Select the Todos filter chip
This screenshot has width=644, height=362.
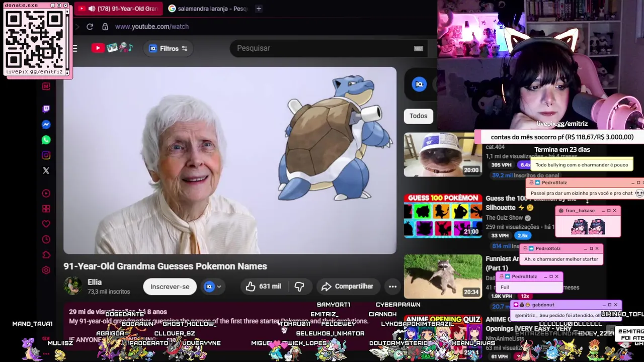point(418,116)
